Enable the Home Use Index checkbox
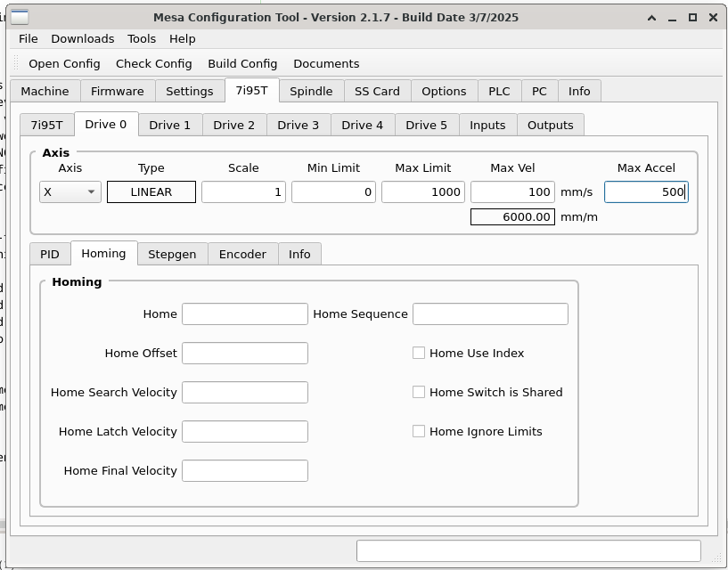The width and height of the screenshot is (728, 570). point(419,353)
